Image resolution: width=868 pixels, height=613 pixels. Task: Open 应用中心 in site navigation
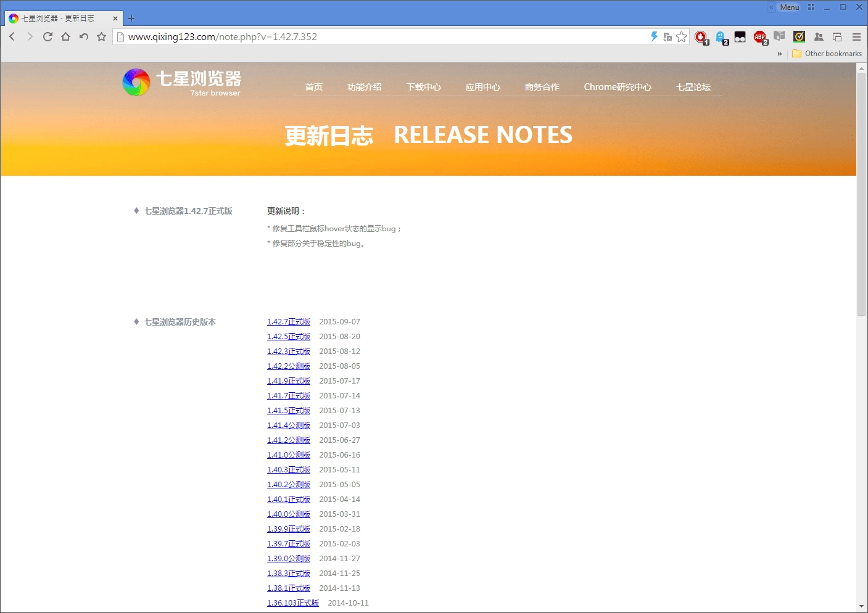coord(482,87)
